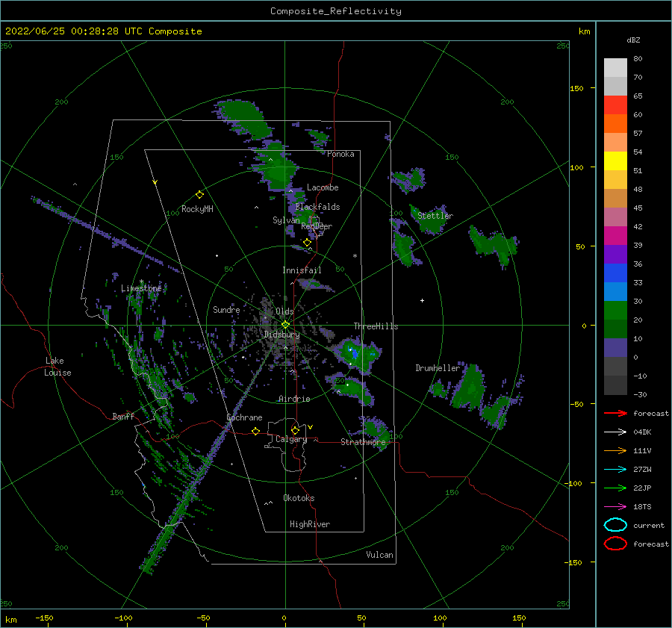Screen dimensions: 672x628
Task: Click the Ponoka city label
Action: [x=340, y=154]
